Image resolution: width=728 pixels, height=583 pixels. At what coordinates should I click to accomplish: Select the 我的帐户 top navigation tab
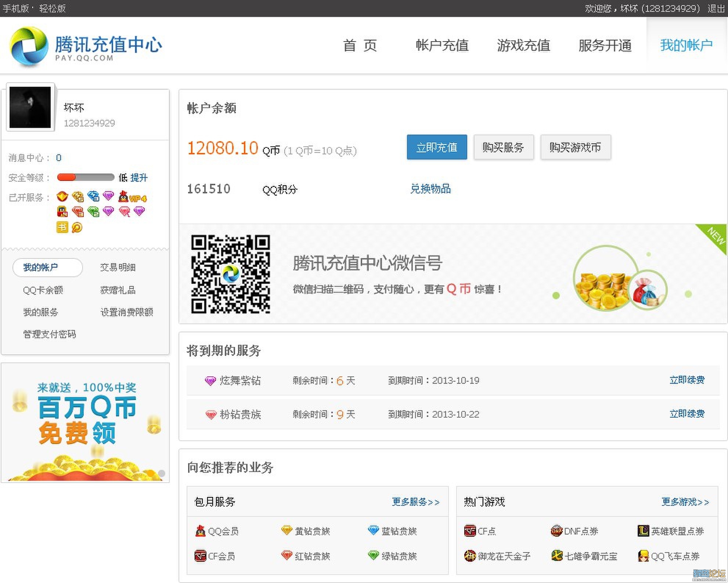(686, 46)
